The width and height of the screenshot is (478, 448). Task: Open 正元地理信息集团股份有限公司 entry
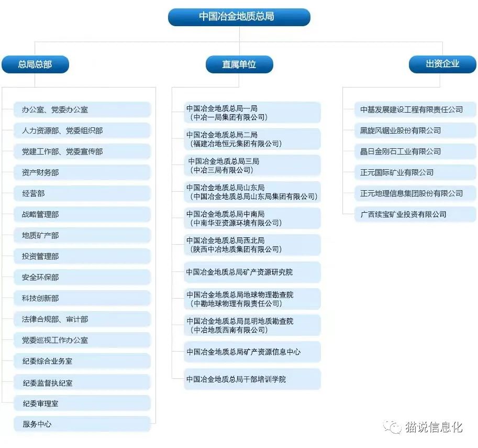[x=415, y=193]
